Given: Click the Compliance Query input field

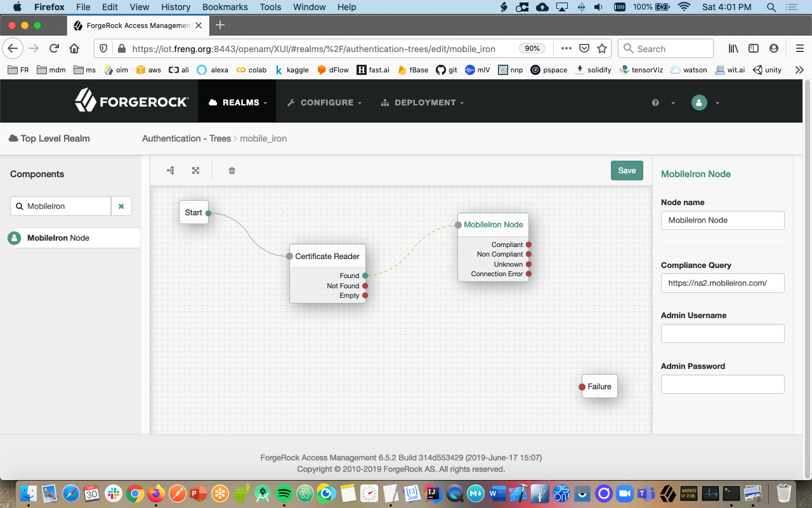Looking at the screenshot, I should pyautogui.click(x=723, y=283).
